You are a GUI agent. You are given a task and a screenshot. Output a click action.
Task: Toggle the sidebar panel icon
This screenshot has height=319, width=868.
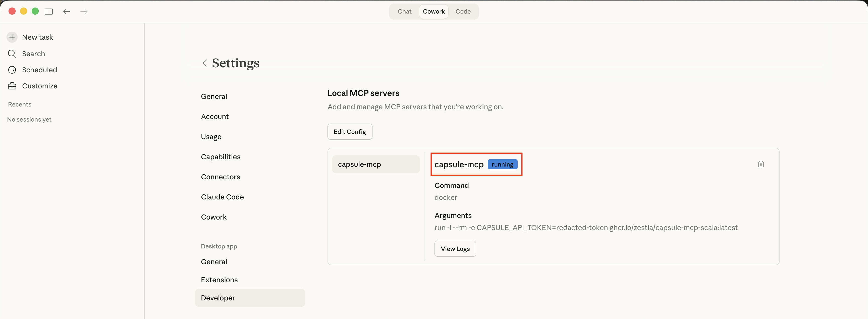(x=49, y=12)
